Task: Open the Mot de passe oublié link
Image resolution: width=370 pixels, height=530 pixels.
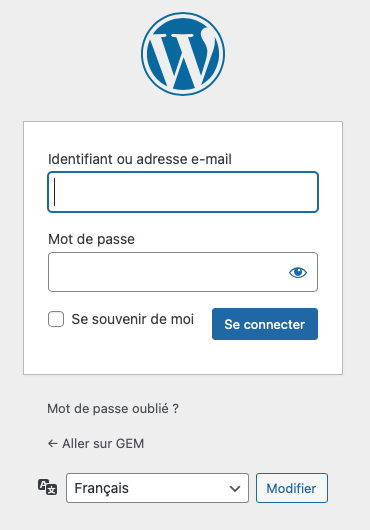Action: 113,409
